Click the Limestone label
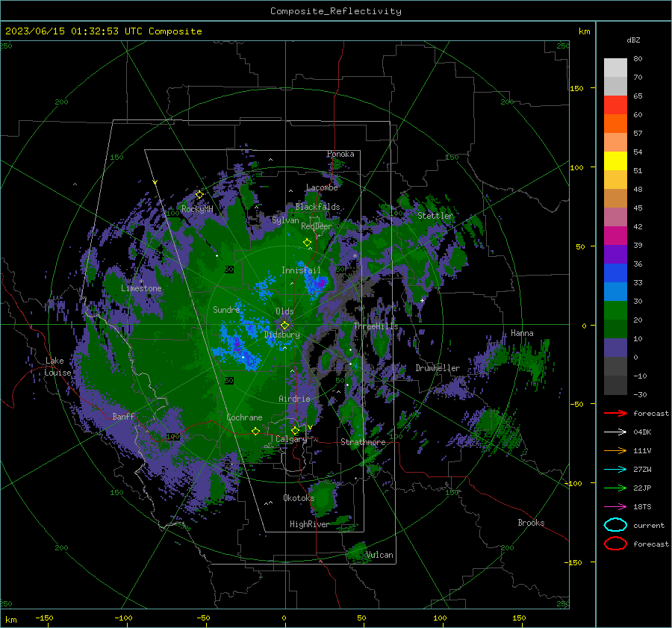672x628 pixels. [x=141, y=288]
